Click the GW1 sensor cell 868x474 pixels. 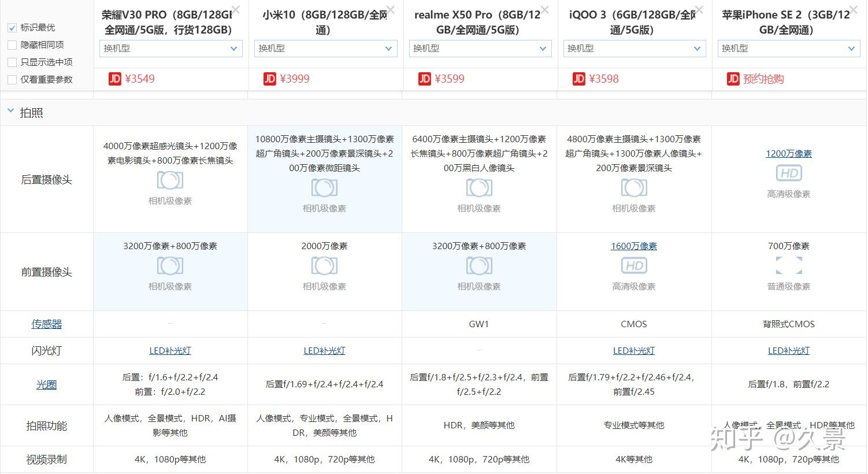coord(479,324)
